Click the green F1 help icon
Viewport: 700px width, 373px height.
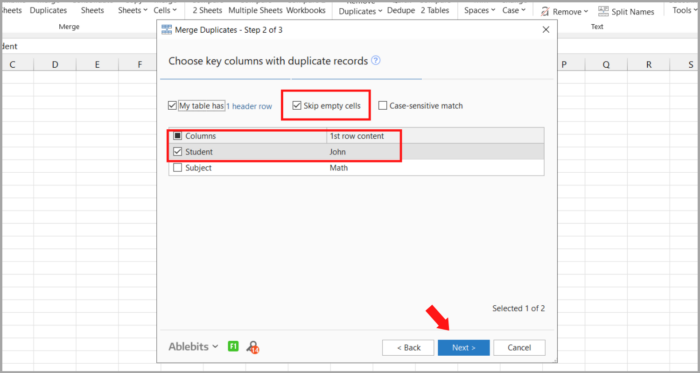[x=233, y=346]
